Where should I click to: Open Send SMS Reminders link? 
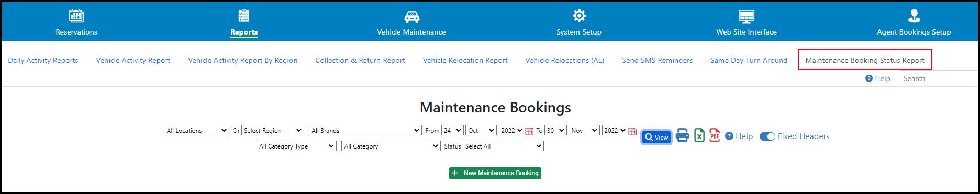tap(657, 61)
